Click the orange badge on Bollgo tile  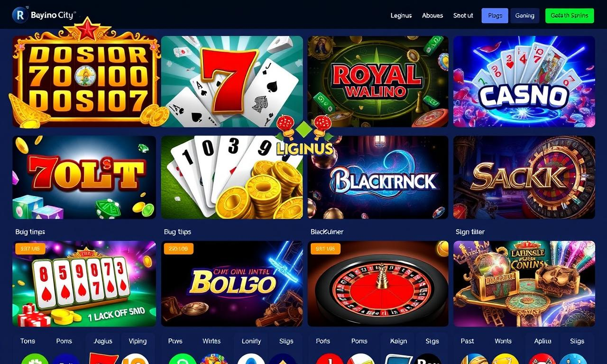click(x=177, y=248)
